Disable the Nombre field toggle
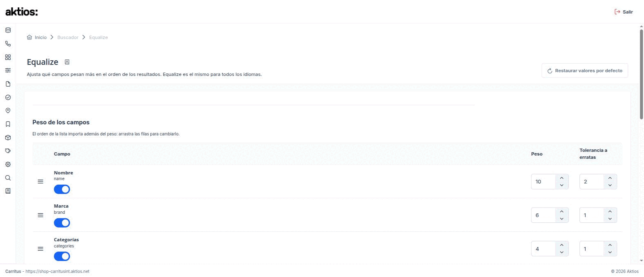The image size is (644, 277). coord(62,189)
